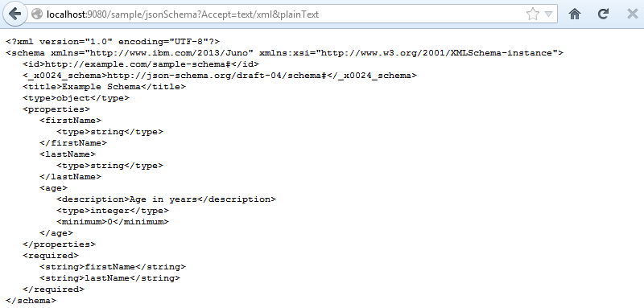Screen dimensions: 644x308
Task: Click the opening lastName tag
Action: [x=68, y=154]
